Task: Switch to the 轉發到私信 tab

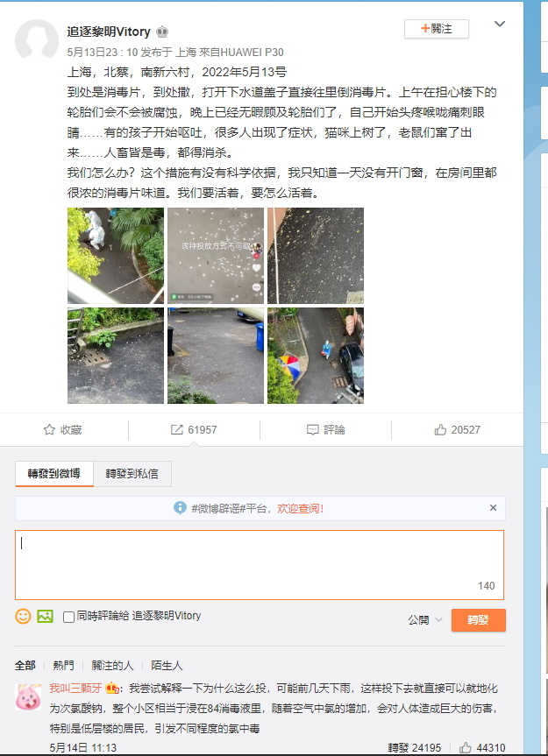Action: click(x=132, y=473)
